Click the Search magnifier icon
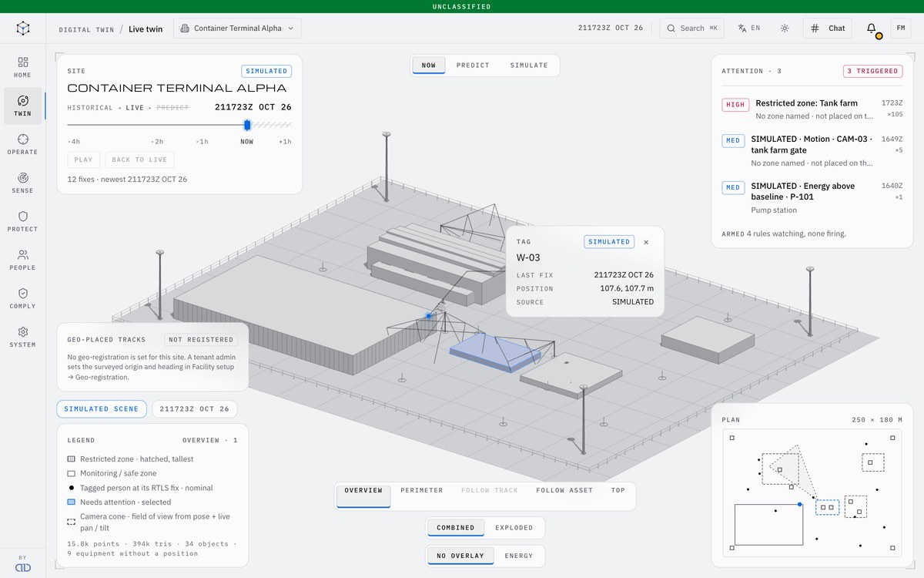The height and width of the screenshot is (578, 924). tap(672, 29)
